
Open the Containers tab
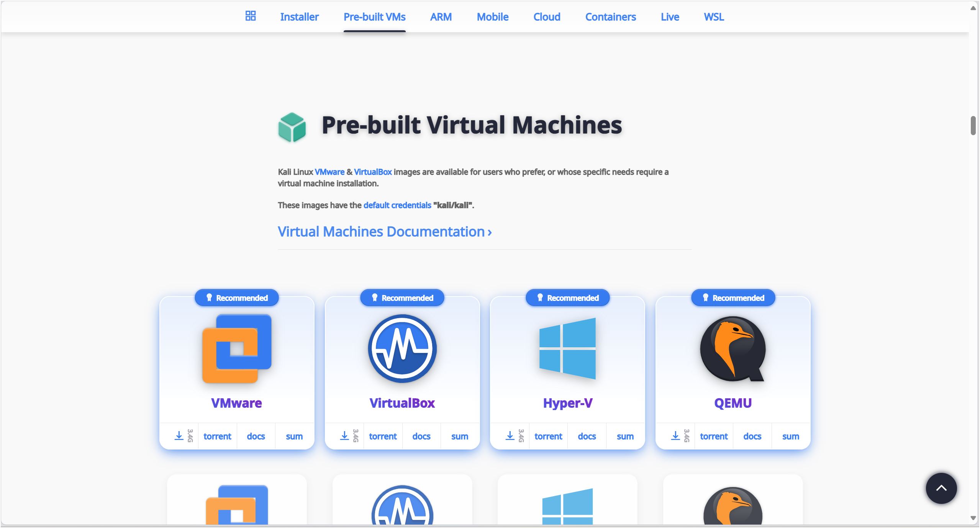pyautogui.click(x=610, y=17)
